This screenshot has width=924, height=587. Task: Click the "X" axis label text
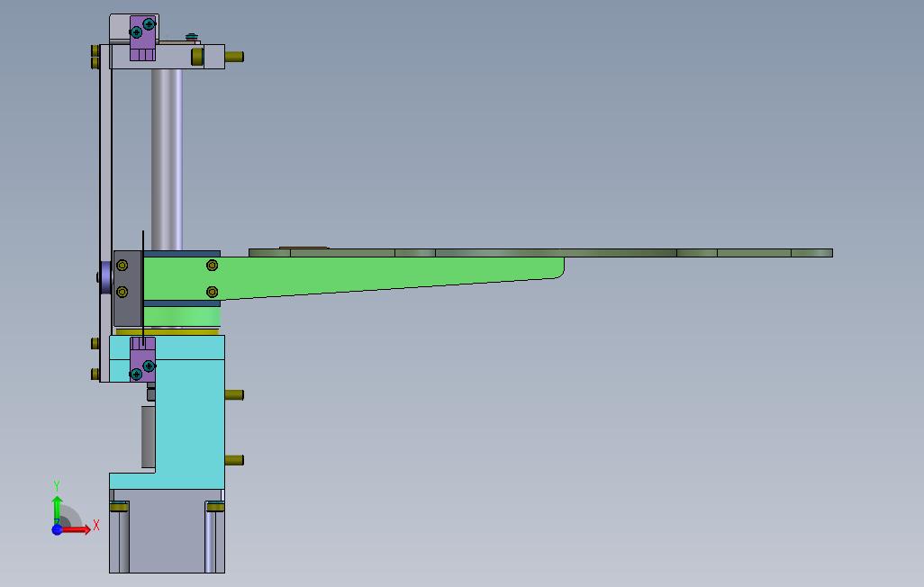tap(96, 525)
